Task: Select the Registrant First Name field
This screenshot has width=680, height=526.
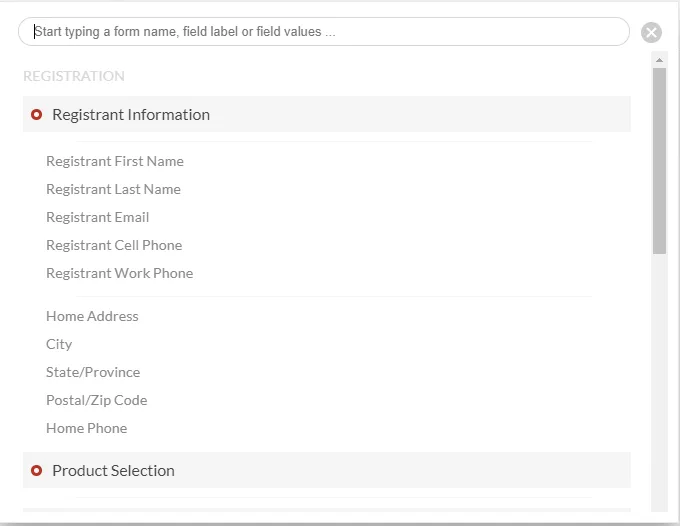Action: point(115,161)
